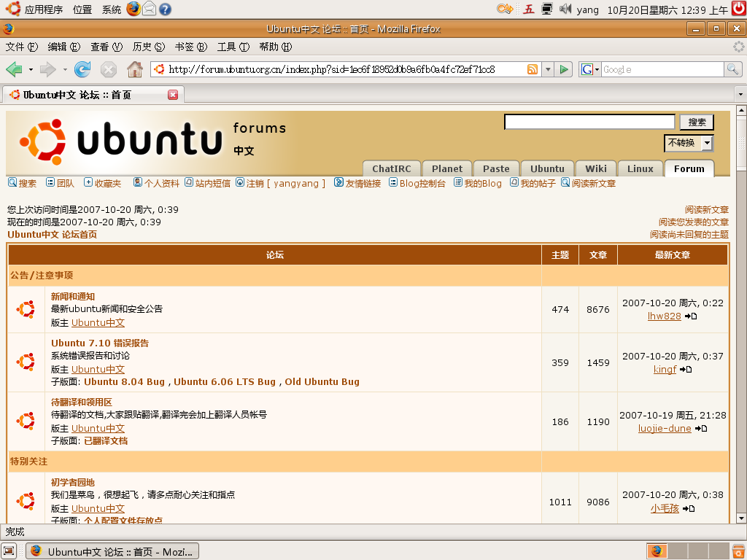Image resolution: width=747 pixels, height=560 pixels.
Task: Click the Firefox window taskbar button
Action: pos(112,551)
